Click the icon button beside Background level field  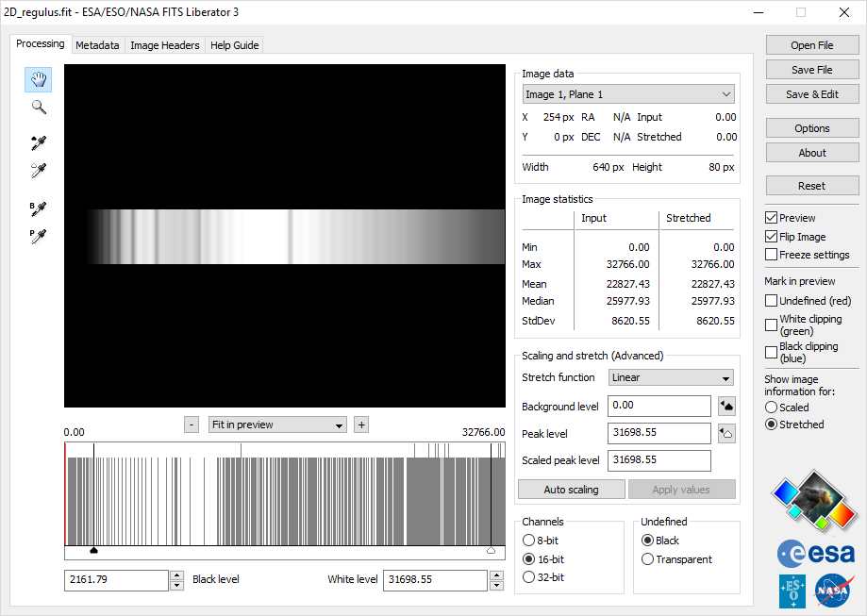click(x=726, y=407)
